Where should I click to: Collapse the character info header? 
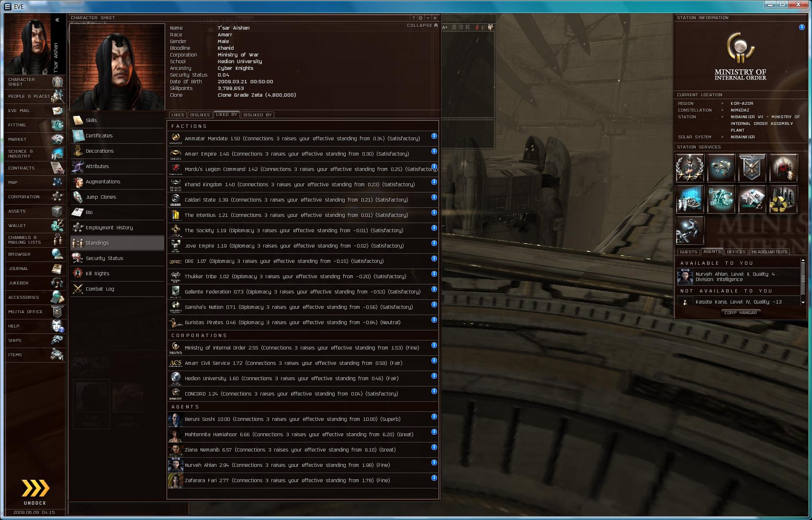[422, 25]
